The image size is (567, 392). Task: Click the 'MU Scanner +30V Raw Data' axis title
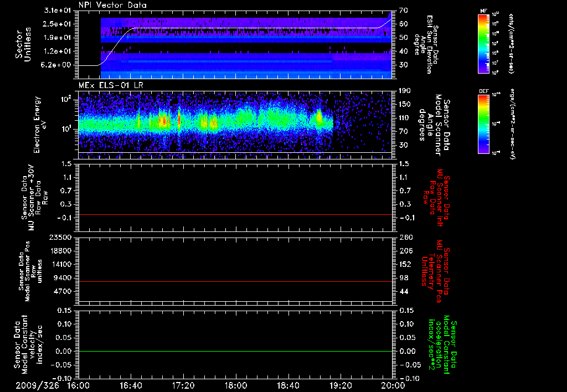34,198
